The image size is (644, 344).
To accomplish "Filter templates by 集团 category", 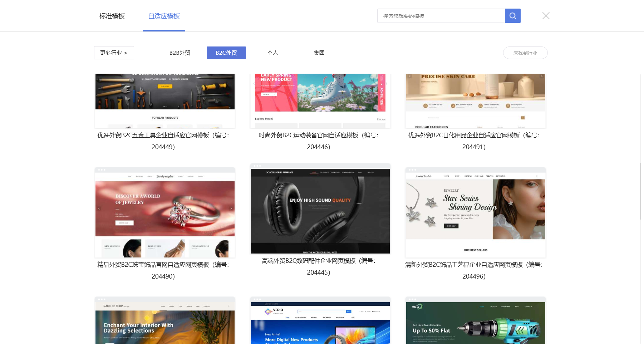I will coord(319,53).
